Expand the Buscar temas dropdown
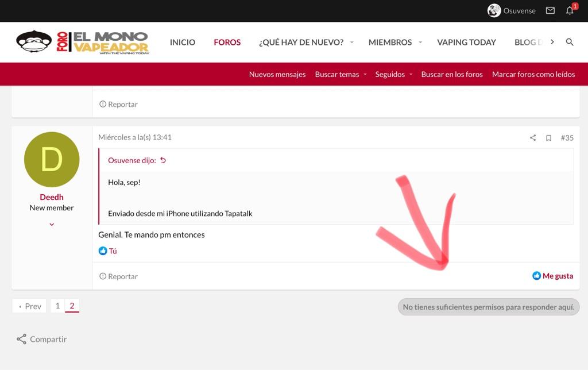 (x=365, y=75)
